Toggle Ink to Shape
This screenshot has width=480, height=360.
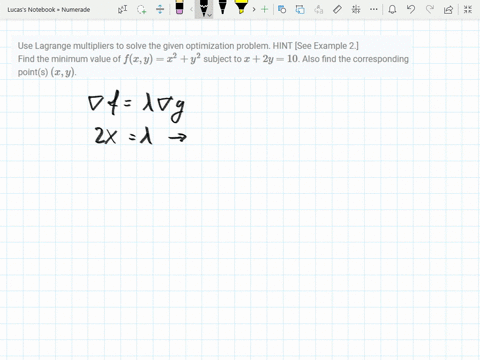pyautogui.click(x=300, y=9)
